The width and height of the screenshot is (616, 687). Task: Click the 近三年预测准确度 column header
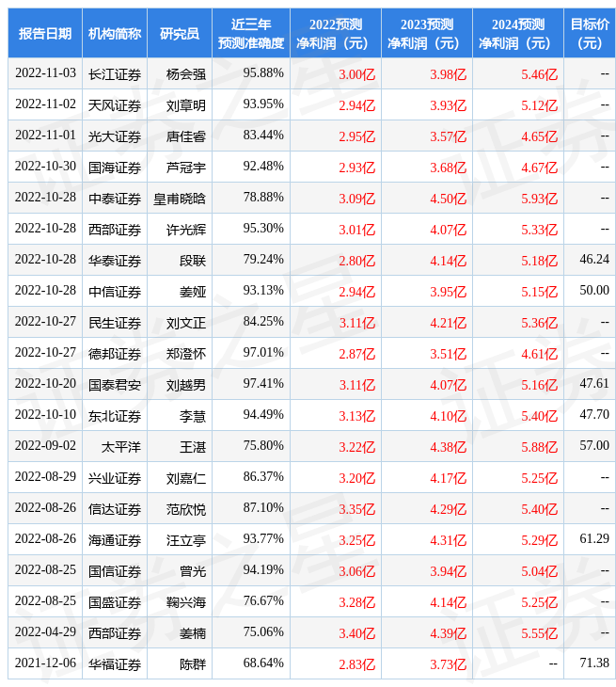[251, 33]
